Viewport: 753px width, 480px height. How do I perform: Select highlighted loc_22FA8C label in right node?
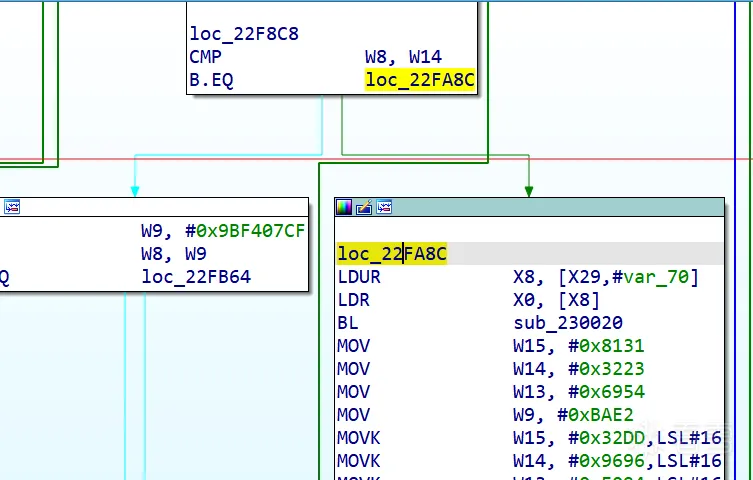pos(392,253)
